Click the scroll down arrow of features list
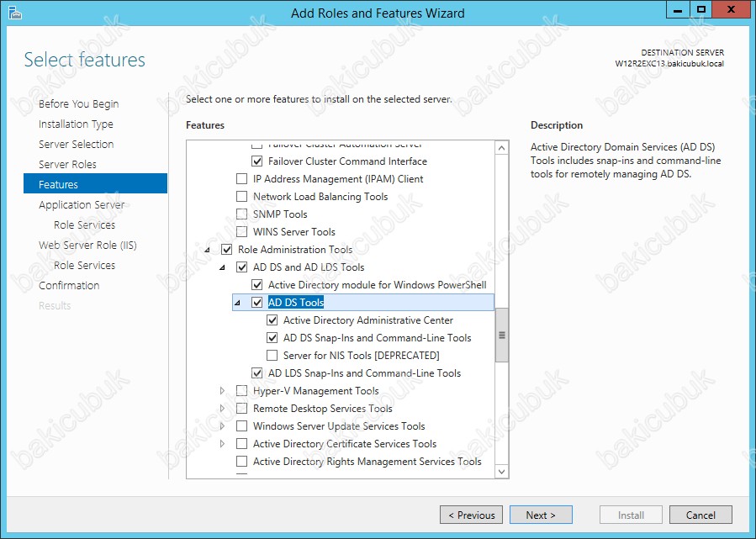Viewport: 756px width, 539px height. tap(502, 472)
